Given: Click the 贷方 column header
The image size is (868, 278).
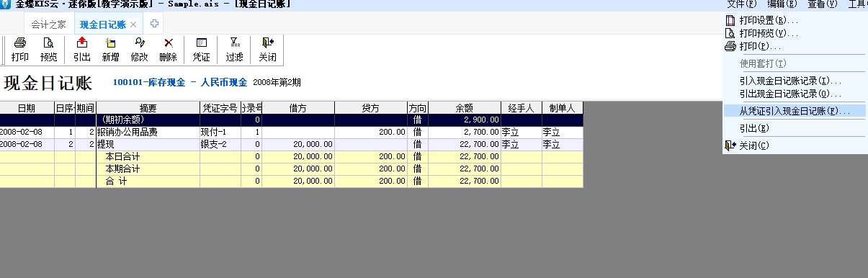Looking at the screenshot, I should [x=370, y=108].
